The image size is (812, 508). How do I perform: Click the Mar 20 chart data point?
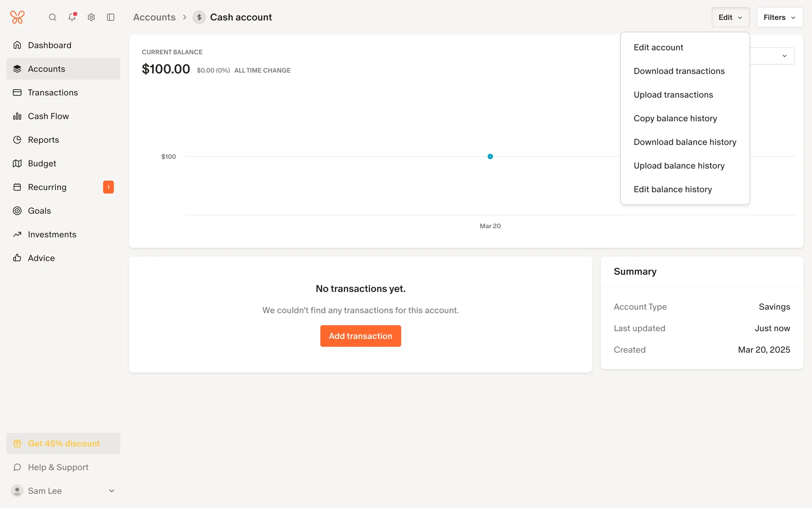click(x=490, y=157)
